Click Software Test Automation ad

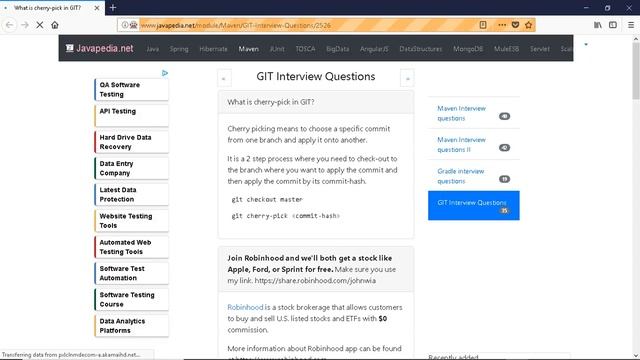coord(131,273)
